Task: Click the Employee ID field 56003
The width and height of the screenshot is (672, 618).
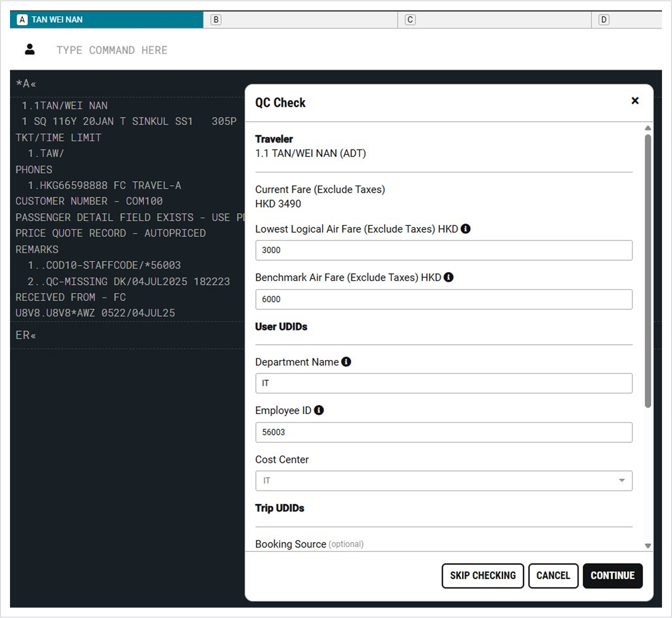Action: [443, 432]
